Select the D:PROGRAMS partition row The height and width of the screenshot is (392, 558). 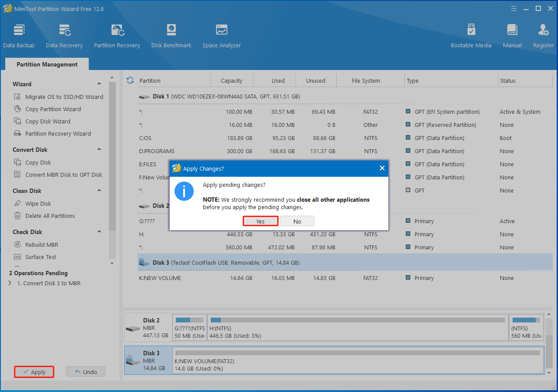coord(345,151)
